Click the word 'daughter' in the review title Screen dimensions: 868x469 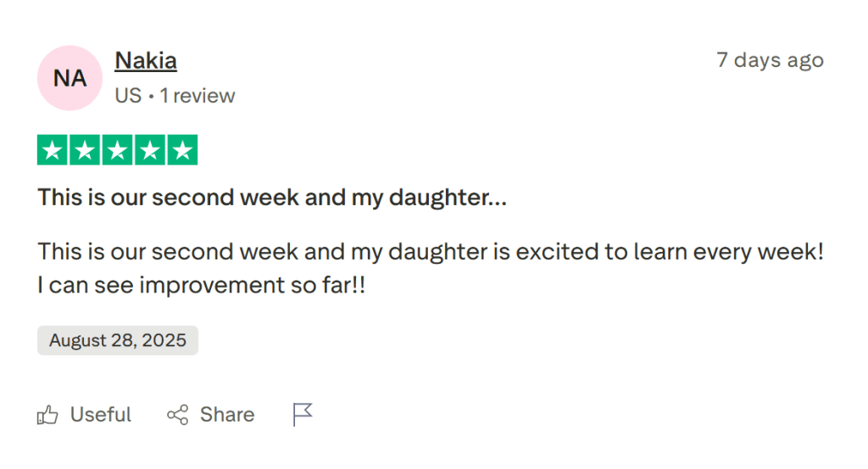click(x=439, y=198)
